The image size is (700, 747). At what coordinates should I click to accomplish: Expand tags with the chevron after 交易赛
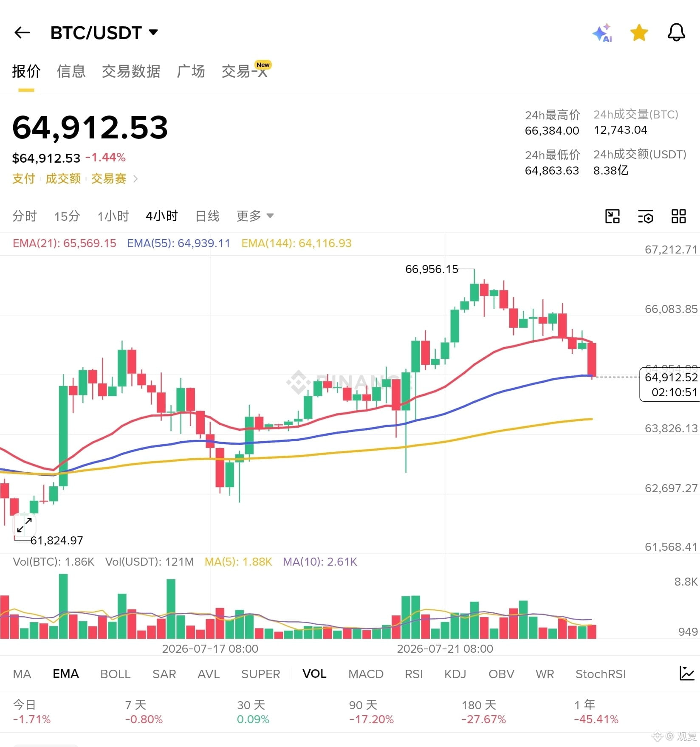point(135,179)
